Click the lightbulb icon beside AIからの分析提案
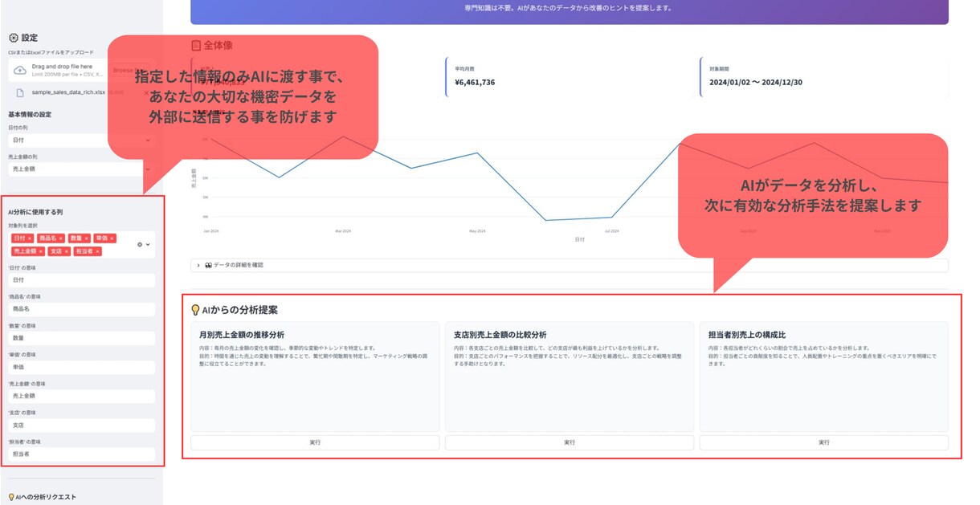Screen dimensions: 980x505 pyautogui.click(x=194, y=310)
